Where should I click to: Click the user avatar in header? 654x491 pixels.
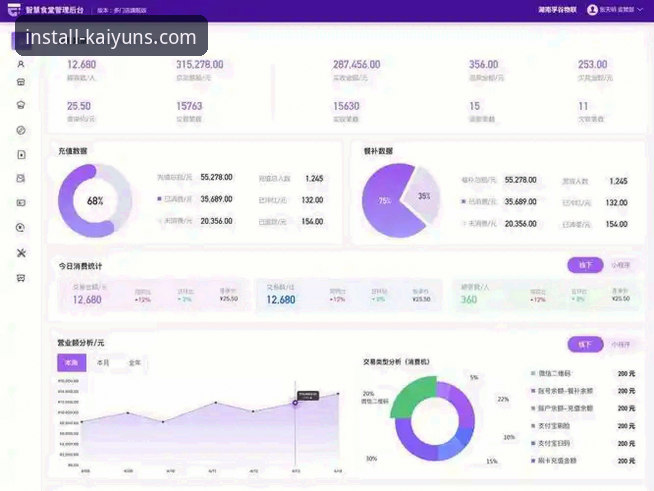click(x=592, y=10)
